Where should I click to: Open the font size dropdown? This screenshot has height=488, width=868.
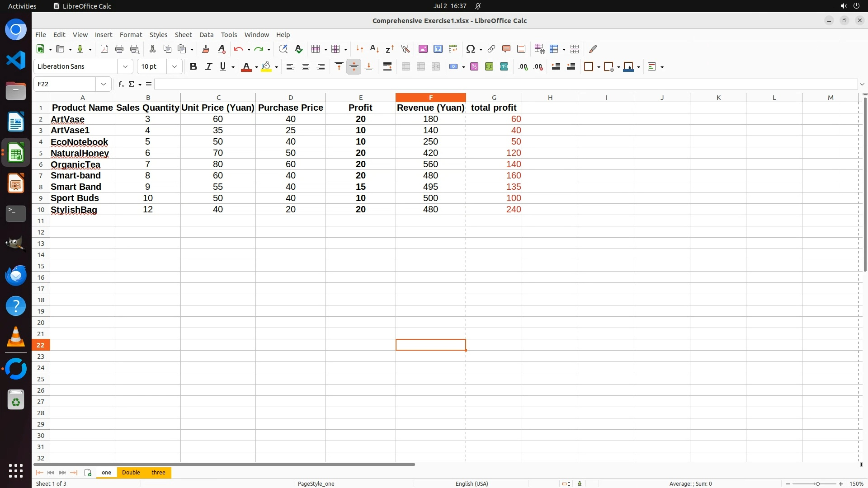click(x=175, y=66)
